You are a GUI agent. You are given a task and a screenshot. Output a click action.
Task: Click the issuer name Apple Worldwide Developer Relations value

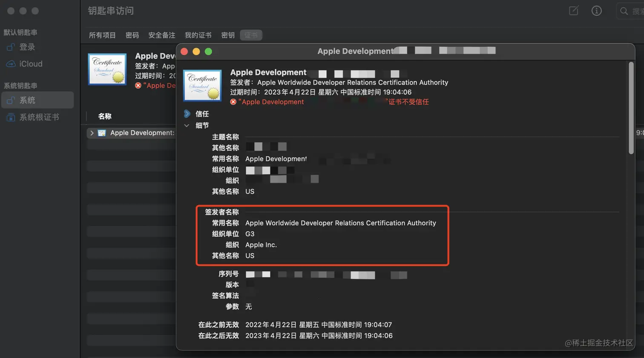(341, 223)
